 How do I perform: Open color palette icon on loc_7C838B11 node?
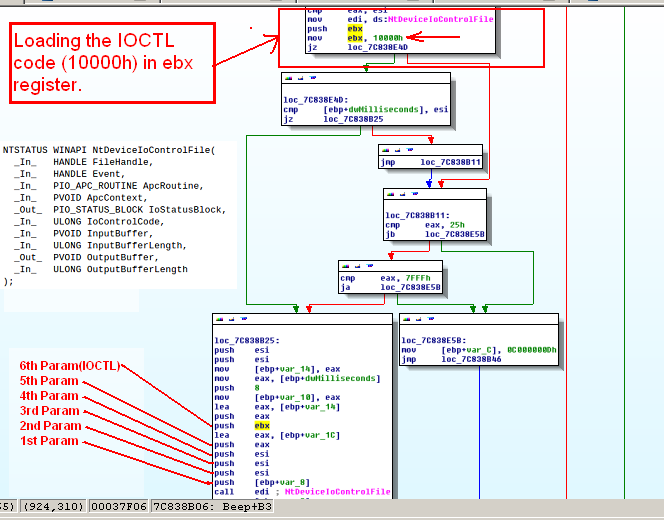(x=391, y=194)
